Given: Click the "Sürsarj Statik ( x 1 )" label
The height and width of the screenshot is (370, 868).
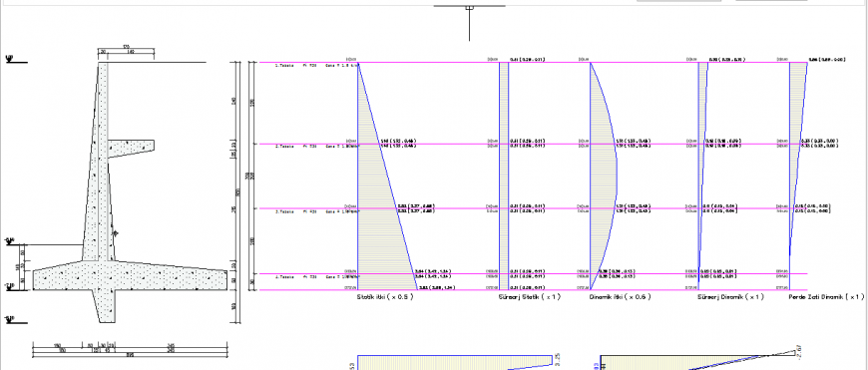Looking at the screenshot, I should (x=530, y=297).
